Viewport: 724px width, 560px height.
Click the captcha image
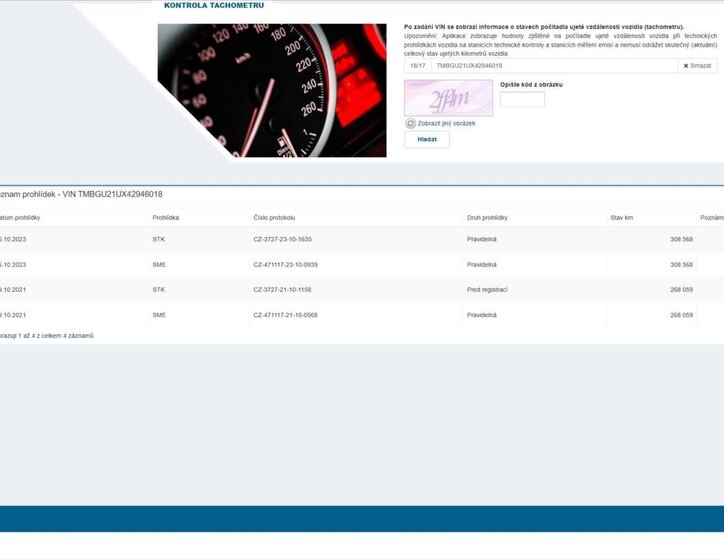coord(448,98)
